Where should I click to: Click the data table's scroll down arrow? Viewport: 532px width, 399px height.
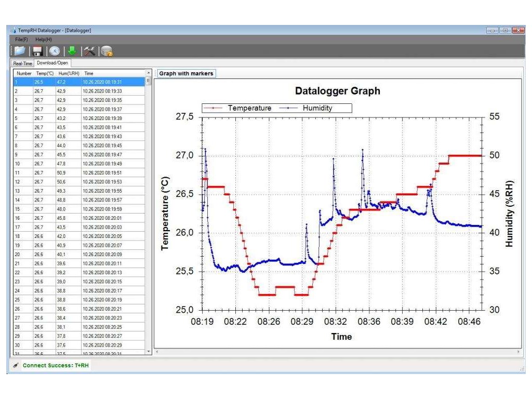click(x=149, y=352)
